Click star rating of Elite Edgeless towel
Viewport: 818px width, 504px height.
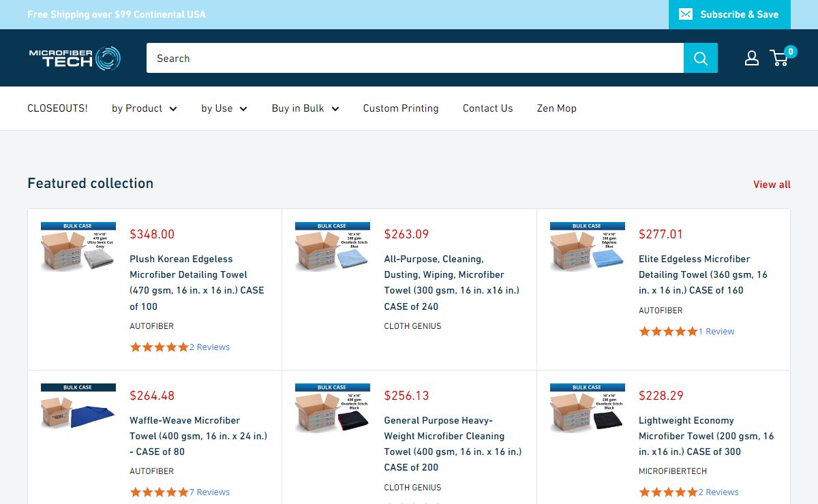668,332
